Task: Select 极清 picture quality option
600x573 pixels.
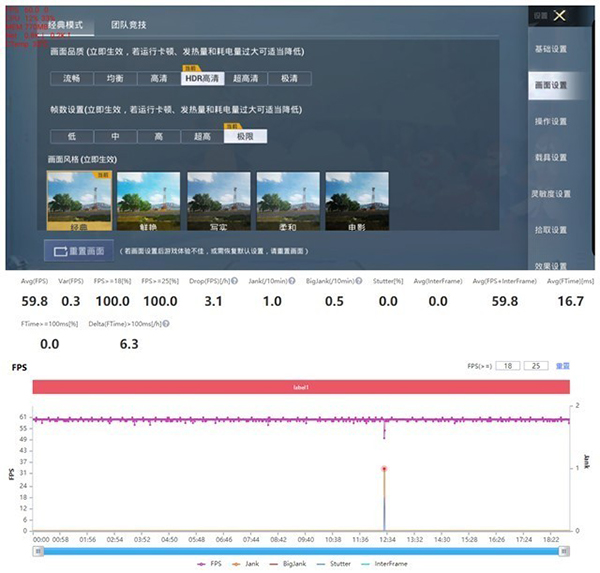Action: pyautogui.click(x=289, y=78)
